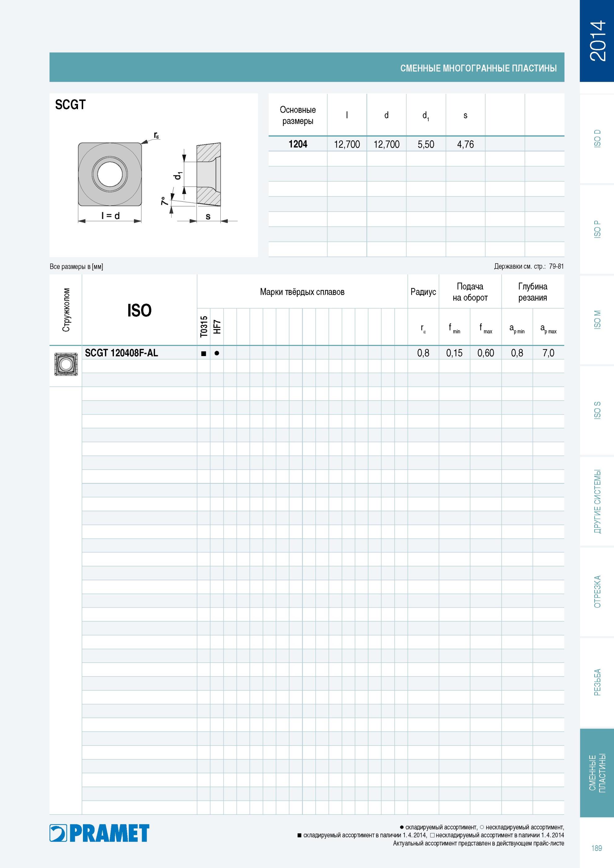Click the d1 value 5,50
This screenshot has height=868, width=614.
pyautogui.click(x=426, y=144)
